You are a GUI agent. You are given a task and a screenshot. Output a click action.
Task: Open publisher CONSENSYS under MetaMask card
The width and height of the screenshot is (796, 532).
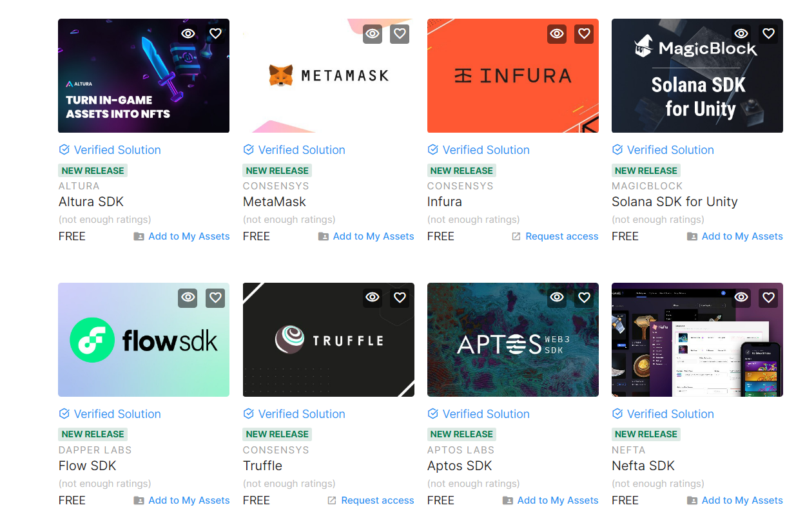point(276,186)
